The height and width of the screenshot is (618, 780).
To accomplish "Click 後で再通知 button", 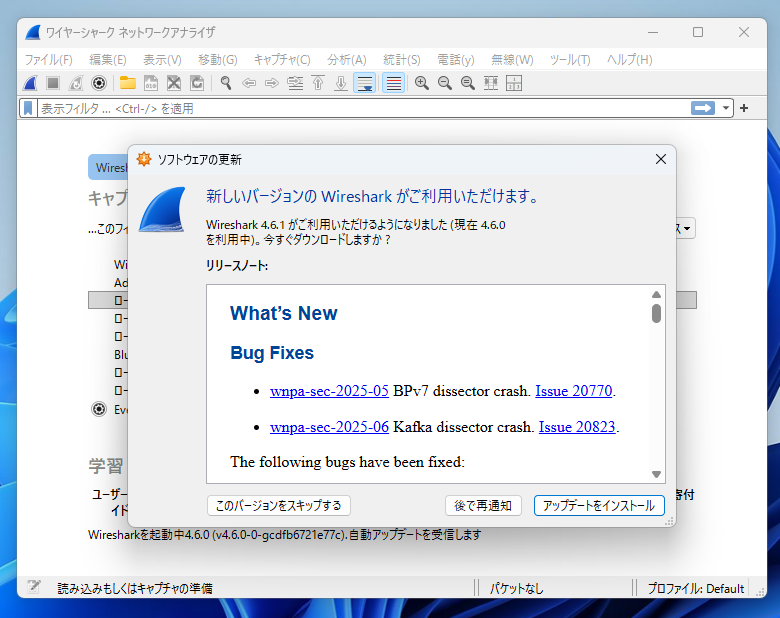I will [483, 506].
